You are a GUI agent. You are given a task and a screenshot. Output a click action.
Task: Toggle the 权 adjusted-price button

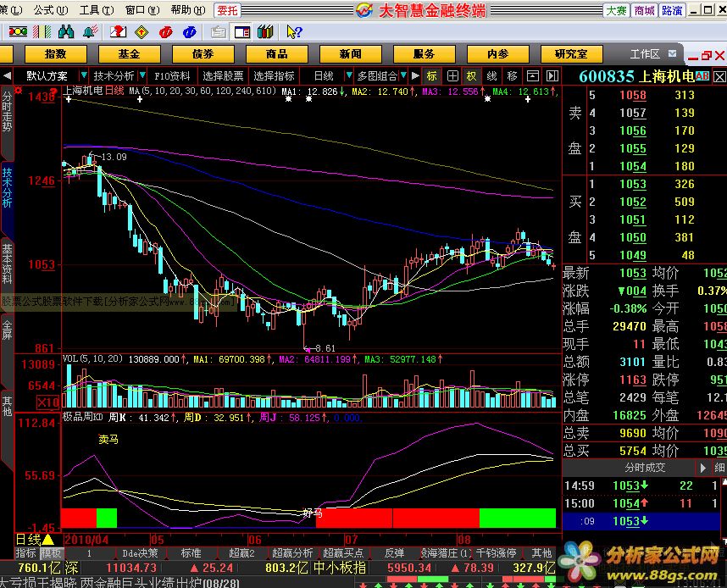click(x=471, y=76)
